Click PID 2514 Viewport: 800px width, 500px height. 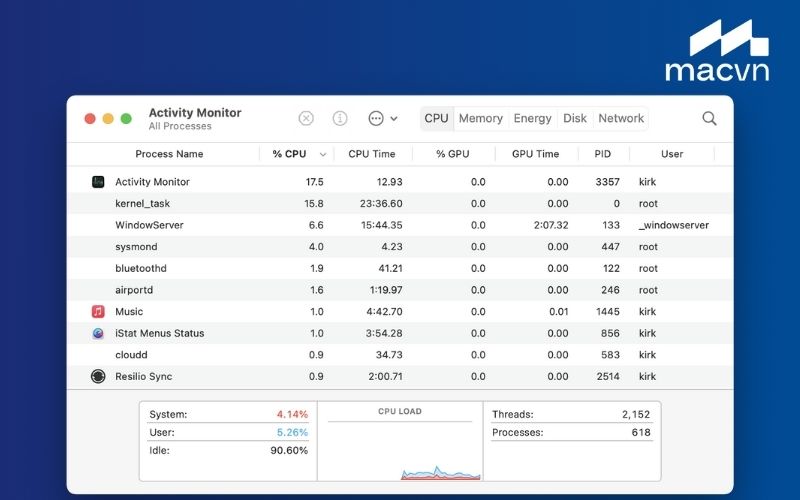(x=608, y=377)
